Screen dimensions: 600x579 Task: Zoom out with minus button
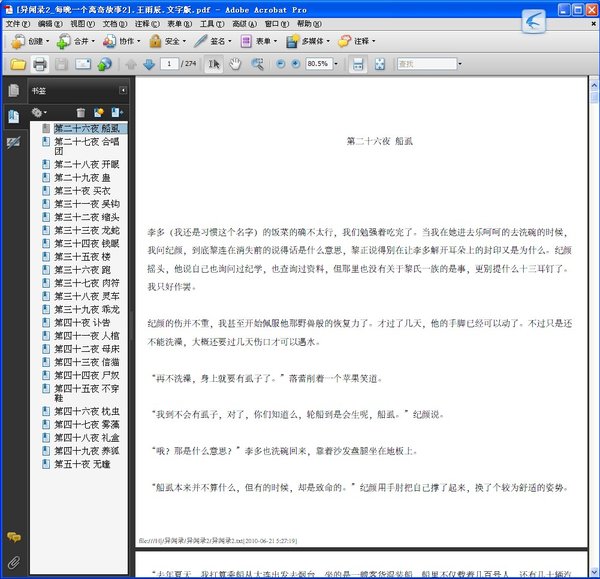coord(280,64)
